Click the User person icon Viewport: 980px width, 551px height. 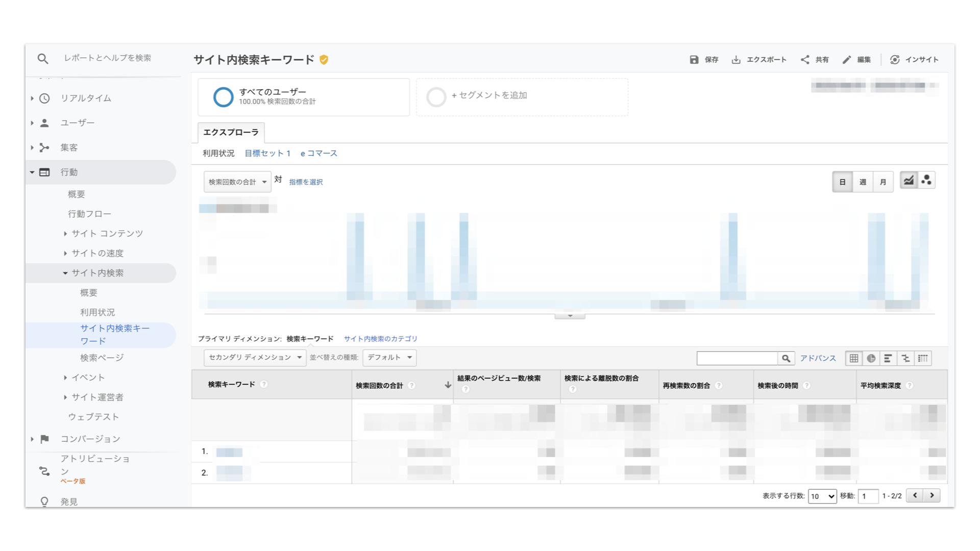pyautogui.click(x=45, y=123)
